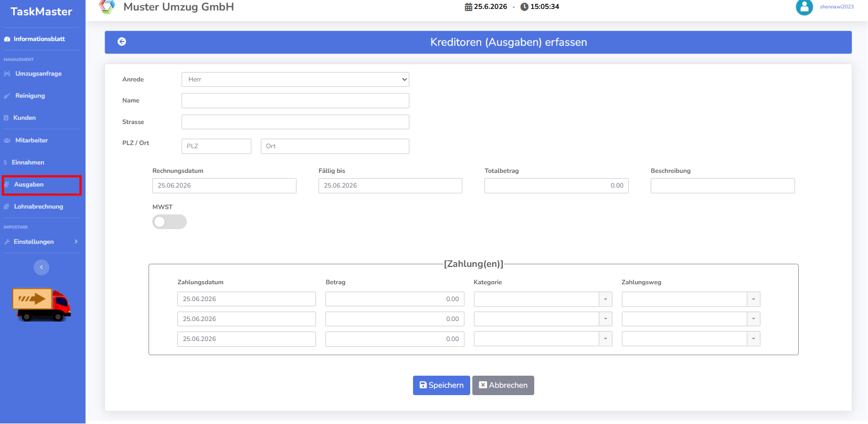Go to Umzugsanfrage page
Screen dimensions: 868x424
pos(38,74)
